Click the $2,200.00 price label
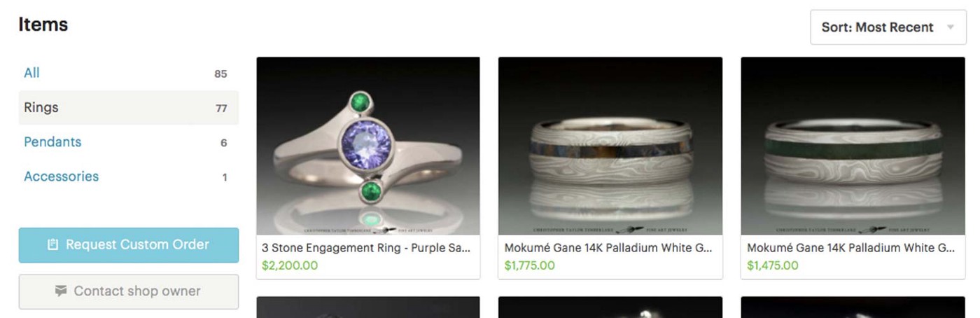Viewport: 980px width, 318px height. pos(290,265)
